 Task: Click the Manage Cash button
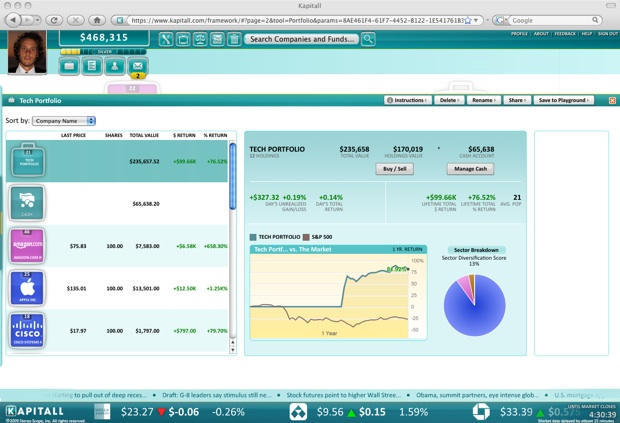coord(470,169)
